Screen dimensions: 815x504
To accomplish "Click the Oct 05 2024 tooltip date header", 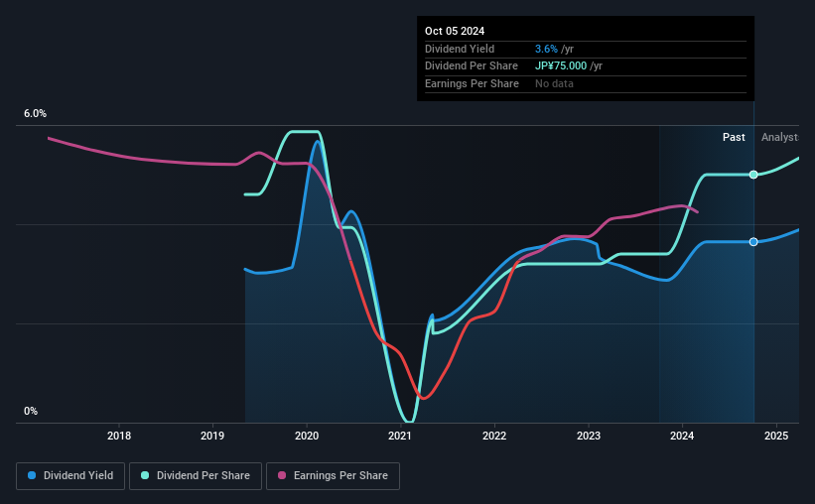I will click(x=455, y=31).
